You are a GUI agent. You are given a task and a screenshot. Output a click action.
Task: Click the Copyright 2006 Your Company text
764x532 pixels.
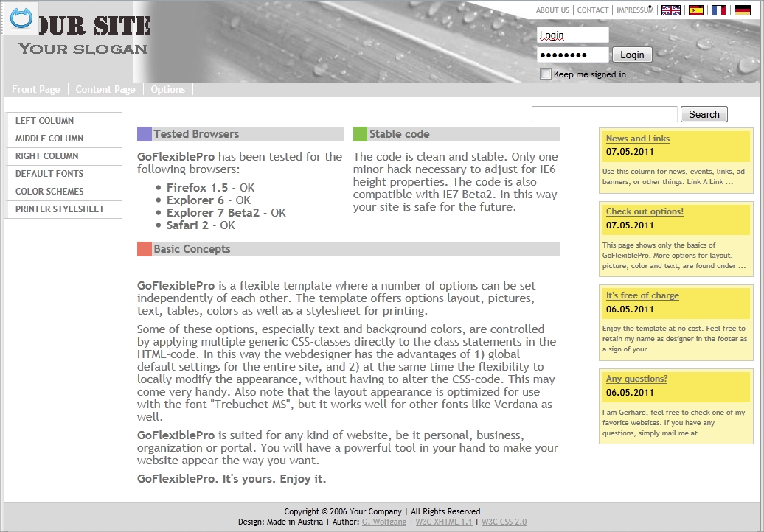(343, 511)
